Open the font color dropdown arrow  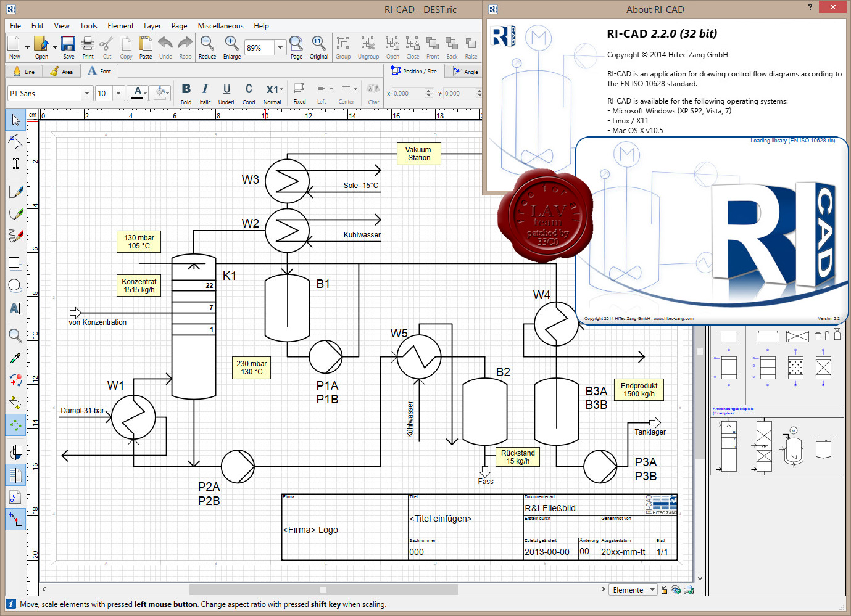point(146,93)
